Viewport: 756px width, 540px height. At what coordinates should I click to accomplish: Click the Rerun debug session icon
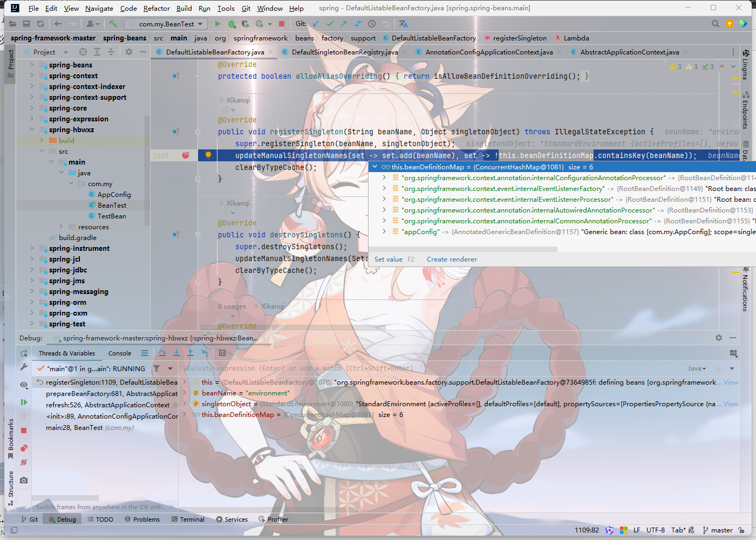24,353
